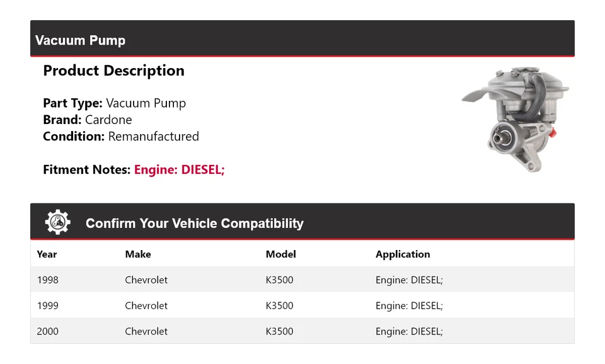
Task: Click the 2000 year cell
Action: (x=48, y=331)
